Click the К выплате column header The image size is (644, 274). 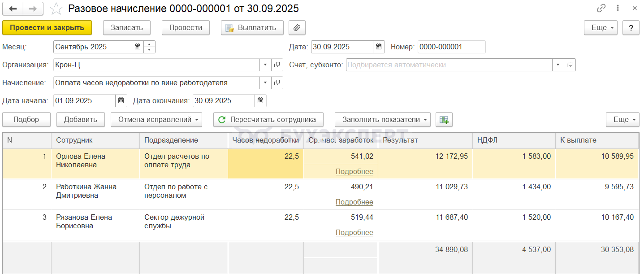coord(596,140)
